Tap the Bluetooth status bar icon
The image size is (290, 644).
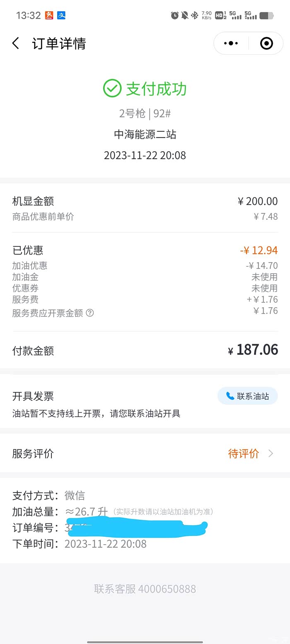[194, 16]
